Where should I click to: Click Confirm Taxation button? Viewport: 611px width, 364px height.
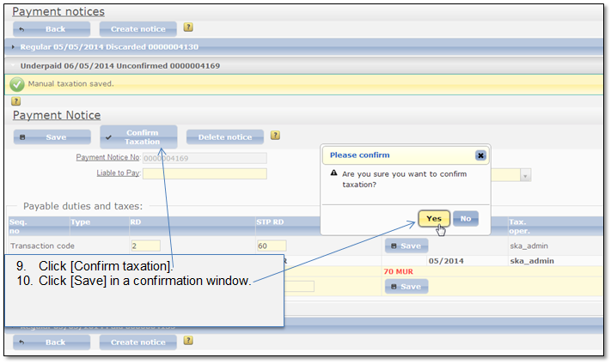click(x=138, y=137)
